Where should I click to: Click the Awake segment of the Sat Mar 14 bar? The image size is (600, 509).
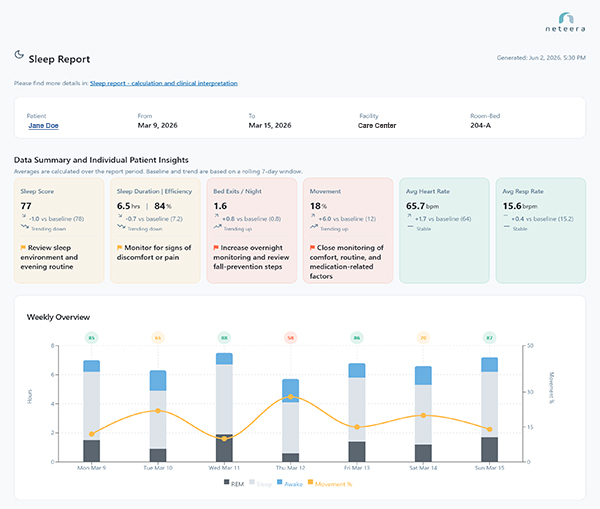(x=423, y=375)
